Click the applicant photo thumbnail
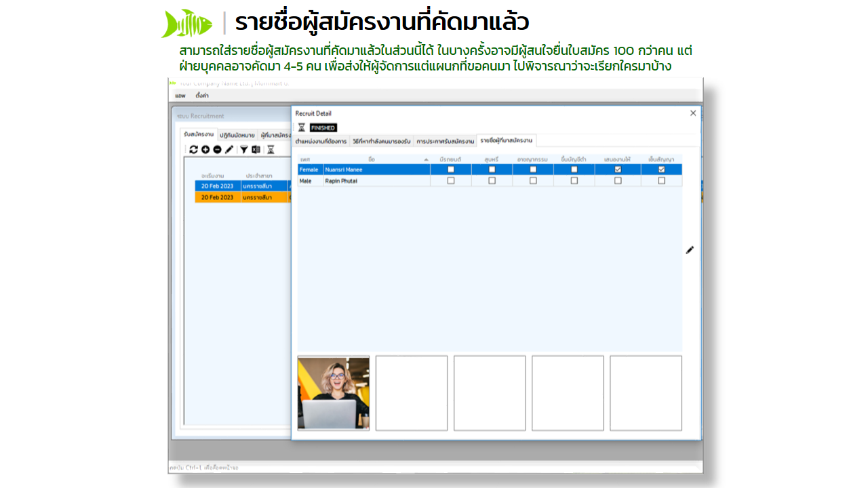The width and height of the screenshot is (868, 488). (x=334, y=393)
